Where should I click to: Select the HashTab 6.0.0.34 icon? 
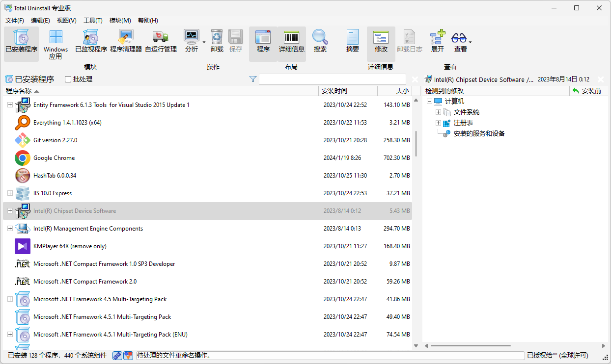click(x=23, y=176)
